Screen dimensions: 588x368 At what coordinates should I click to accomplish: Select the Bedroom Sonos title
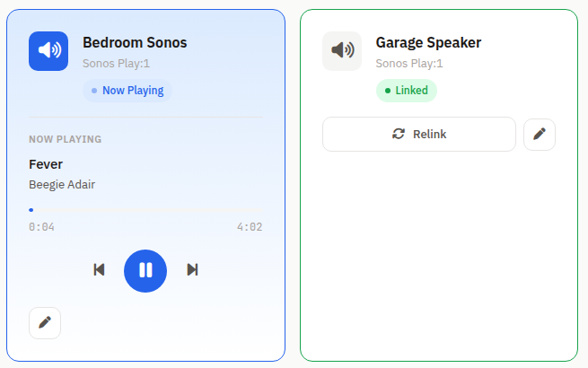click(135, 42)
